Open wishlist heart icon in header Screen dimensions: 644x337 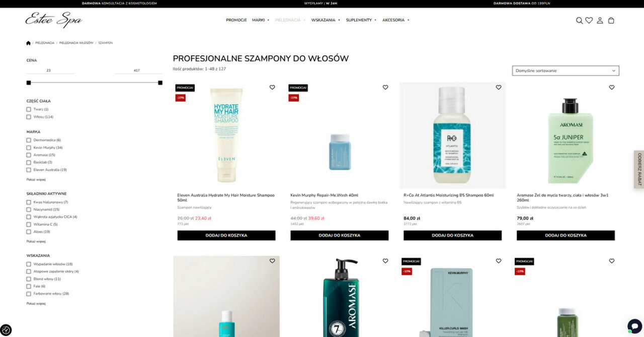(x=589, y=21)
